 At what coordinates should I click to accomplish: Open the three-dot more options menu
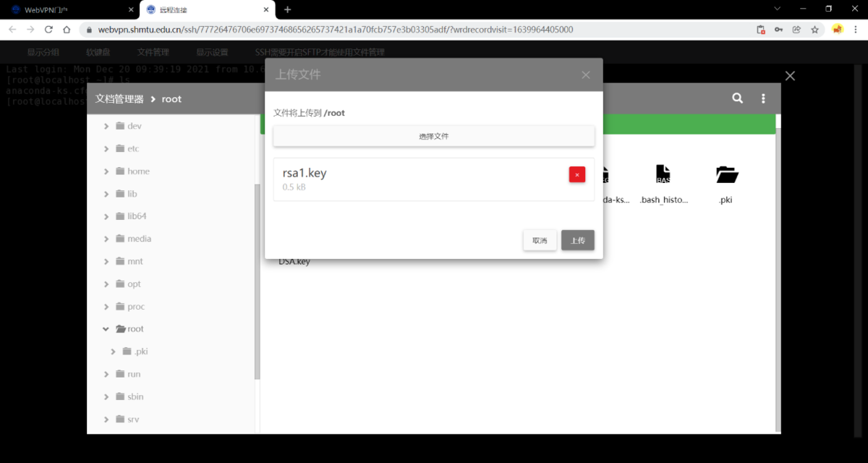[763, 98]
